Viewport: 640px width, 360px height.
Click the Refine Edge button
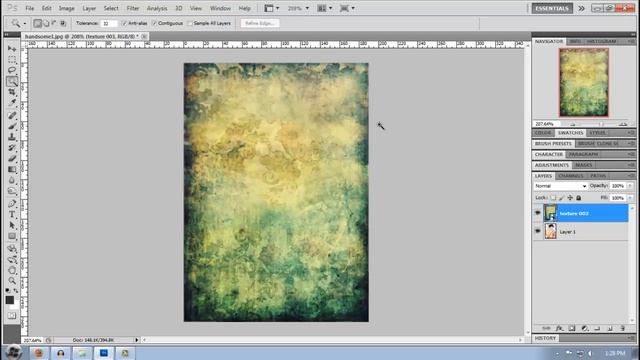pos(260,23)
